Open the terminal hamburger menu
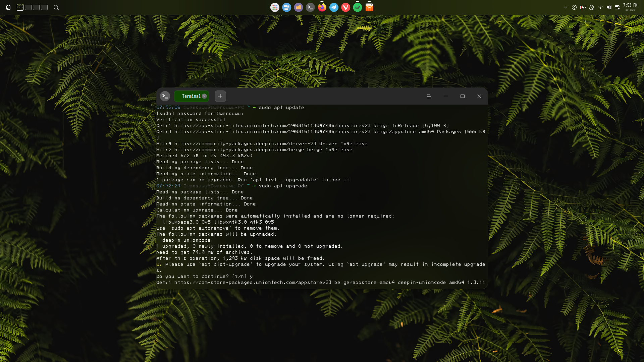Viewport: 644px width, 362px height. coord(429,96)
